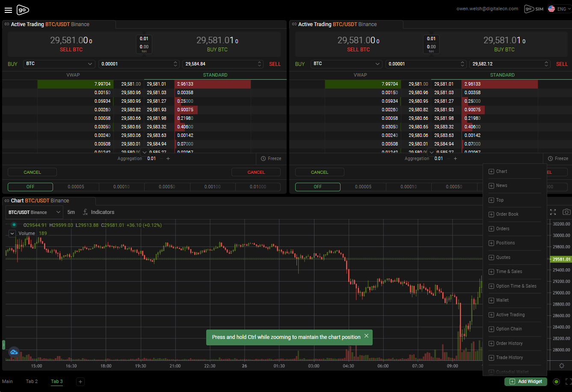Add Option Chain widget from menu

pyautogui.click(x=515, y=329)
